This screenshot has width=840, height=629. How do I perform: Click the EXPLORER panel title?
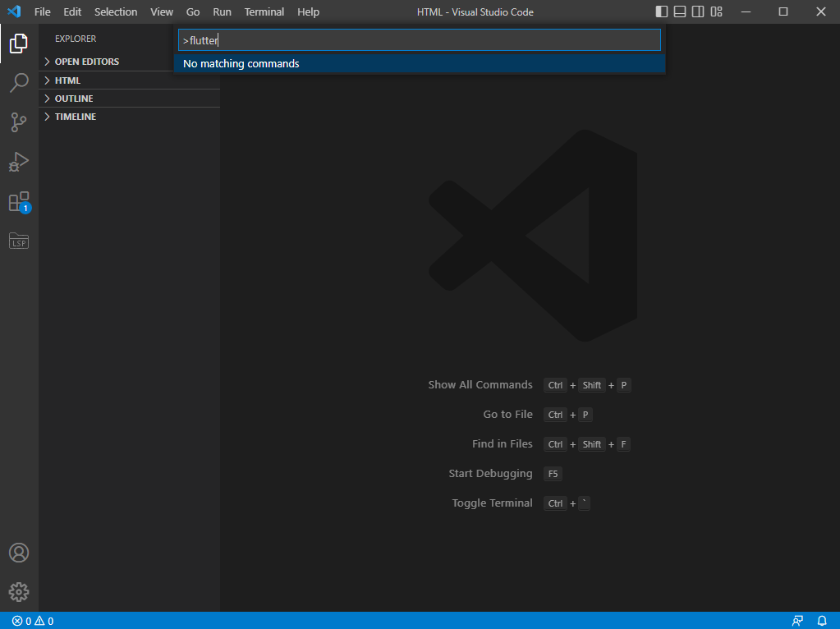pyautogui.click(x=76, y=39)
